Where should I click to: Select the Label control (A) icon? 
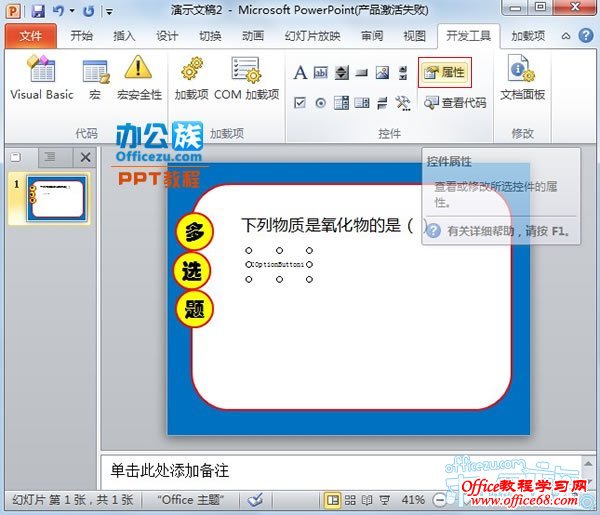pyautogui.click(x=300, y=72)
